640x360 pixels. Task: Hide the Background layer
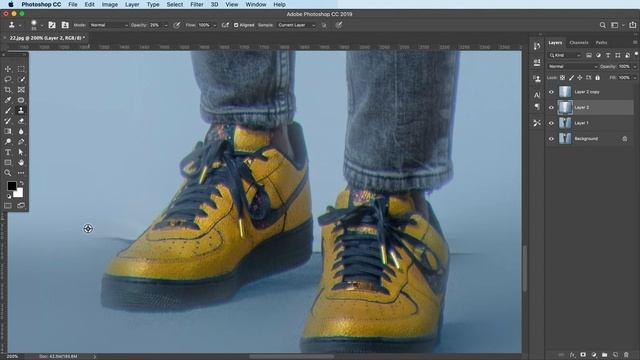pyautogui.click(x=551, y=139)
